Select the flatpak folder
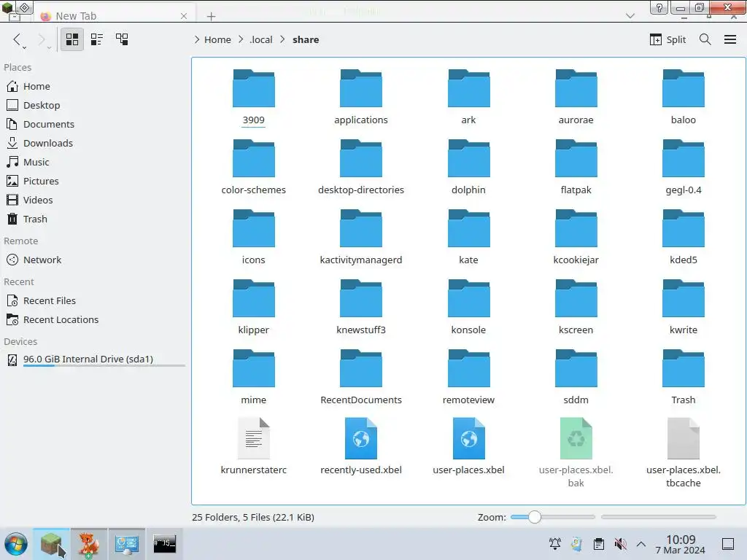Screen dimensions: 747x560 (x=576, y=168)
